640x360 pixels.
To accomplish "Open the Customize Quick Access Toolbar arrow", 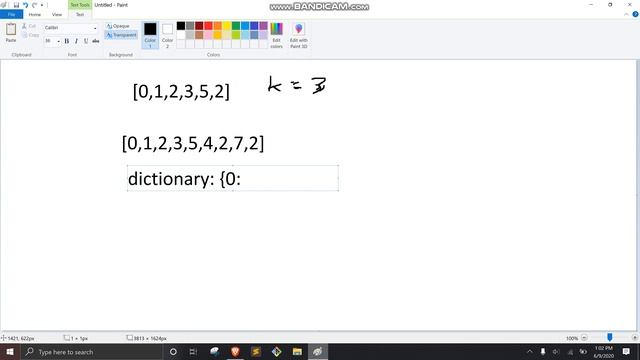I will click(x=42, y=5).
